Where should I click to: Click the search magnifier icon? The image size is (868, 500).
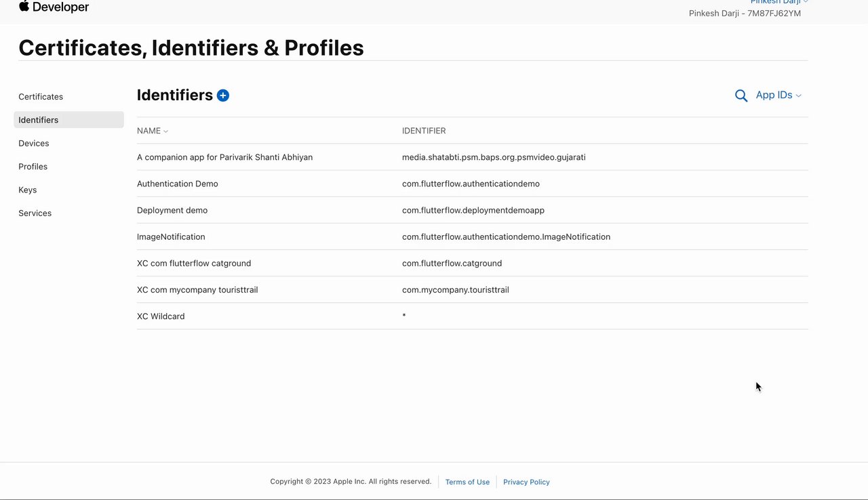(741, 96)
